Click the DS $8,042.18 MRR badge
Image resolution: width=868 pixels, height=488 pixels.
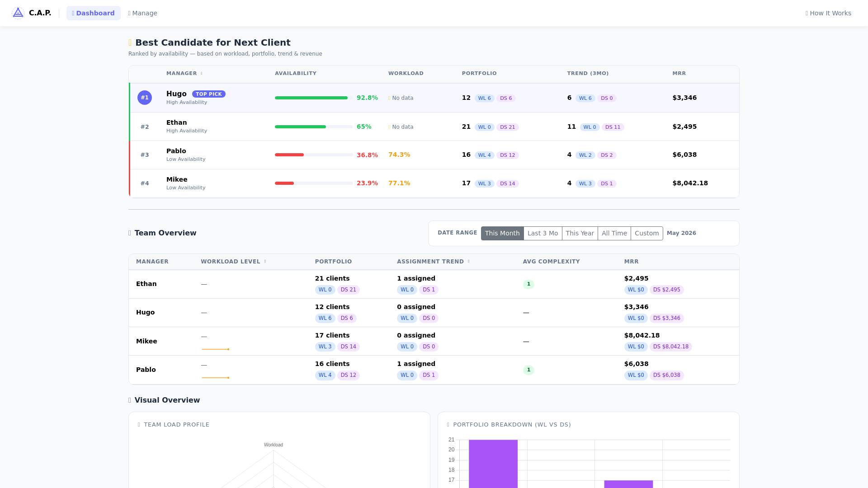pos(670,347)
